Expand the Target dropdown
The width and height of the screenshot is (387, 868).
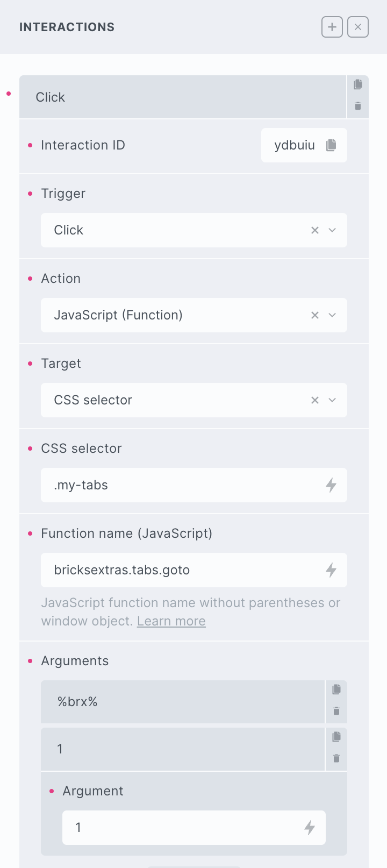coord(332,400)
